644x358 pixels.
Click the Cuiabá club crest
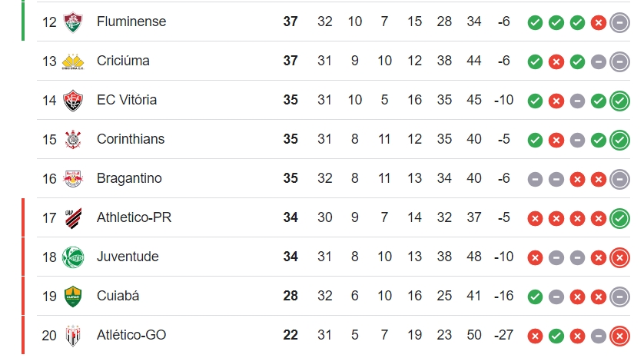tap(73, 296)
